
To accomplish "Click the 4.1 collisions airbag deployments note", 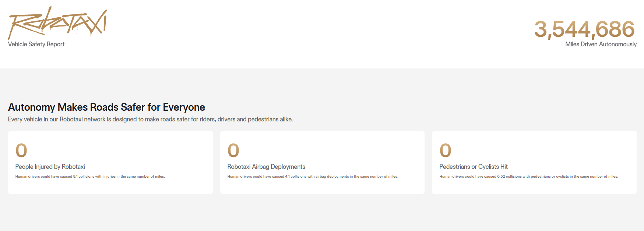I will click(x=313, y=177).
